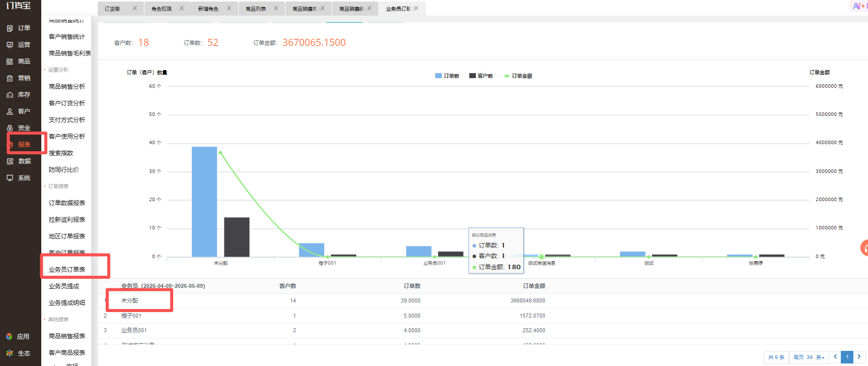Open the 营销 sidebar module
868x366 pixels.
click(19, 78)
